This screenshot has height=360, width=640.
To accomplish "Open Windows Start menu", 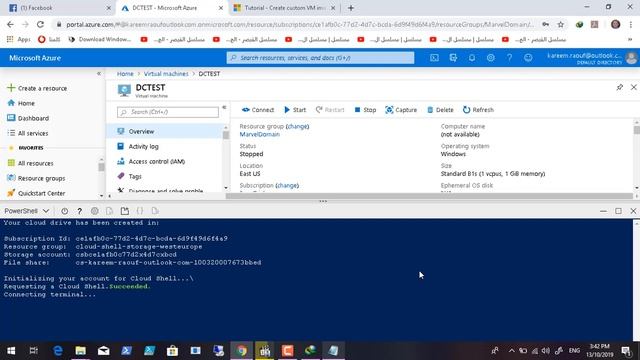I will pyautogui.click(x=11, y=351).
